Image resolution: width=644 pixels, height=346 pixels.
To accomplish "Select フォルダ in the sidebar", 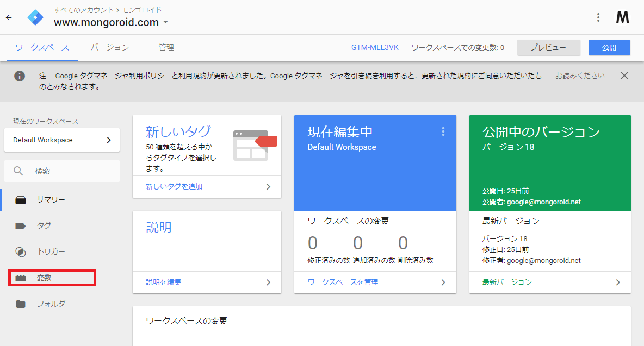I will tap(51, 304).
